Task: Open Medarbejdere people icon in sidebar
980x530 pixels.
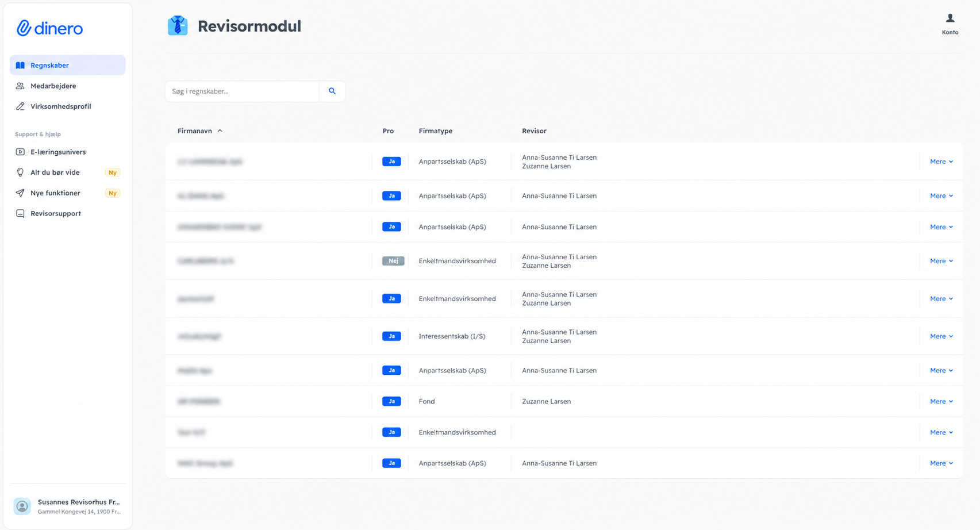Action: click(20, 86)
